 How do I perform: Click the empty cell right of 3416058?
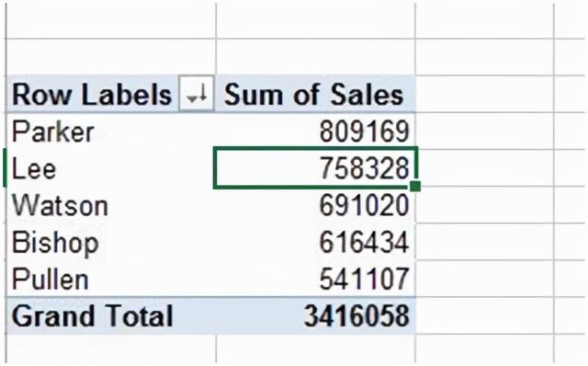pyautogui.click(x=484, y=315)
